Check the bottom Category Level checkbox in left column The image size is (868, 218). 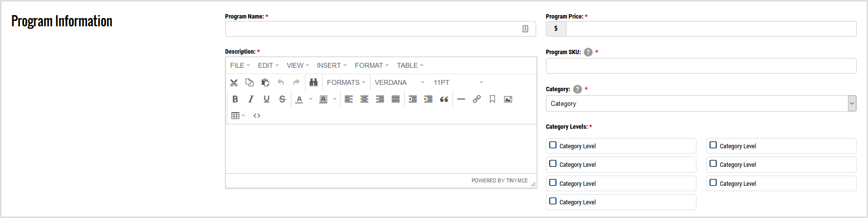[x=553, y=201]
